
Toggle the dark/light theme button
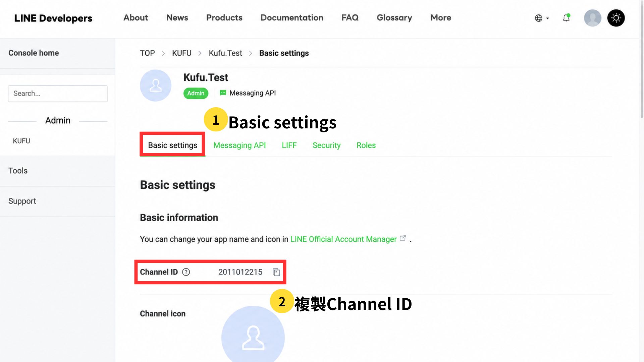pyautogui.click(x=616, y=18)
